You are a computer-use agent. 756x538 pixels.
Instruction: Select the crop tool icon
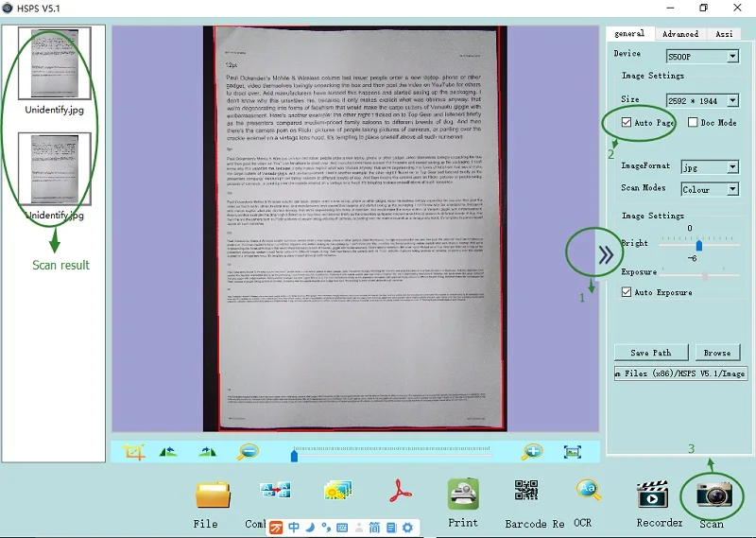click(133, 452)
